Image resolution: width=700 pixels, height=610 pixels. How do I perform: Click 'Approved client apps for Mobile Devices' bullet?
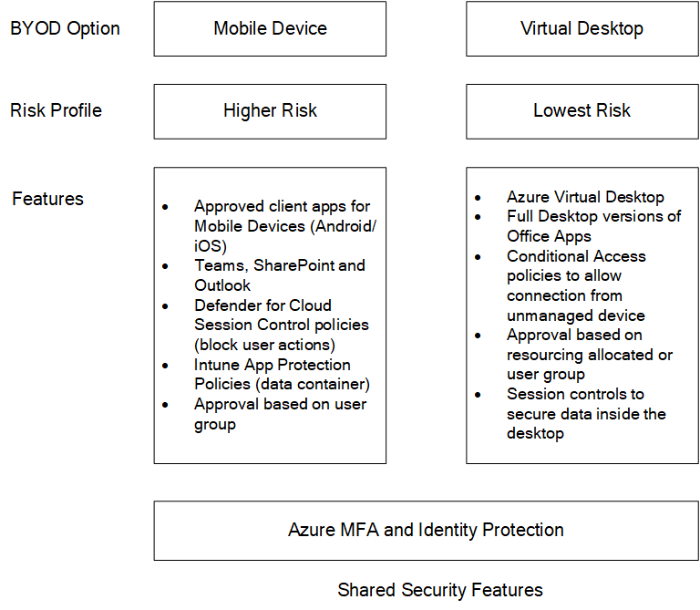pos(285,226)
